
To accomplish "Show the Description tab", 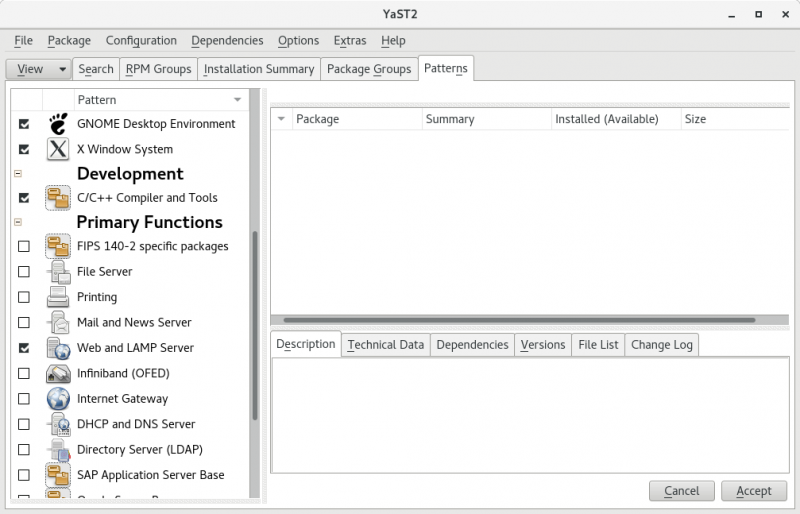I will coord(306,344).
